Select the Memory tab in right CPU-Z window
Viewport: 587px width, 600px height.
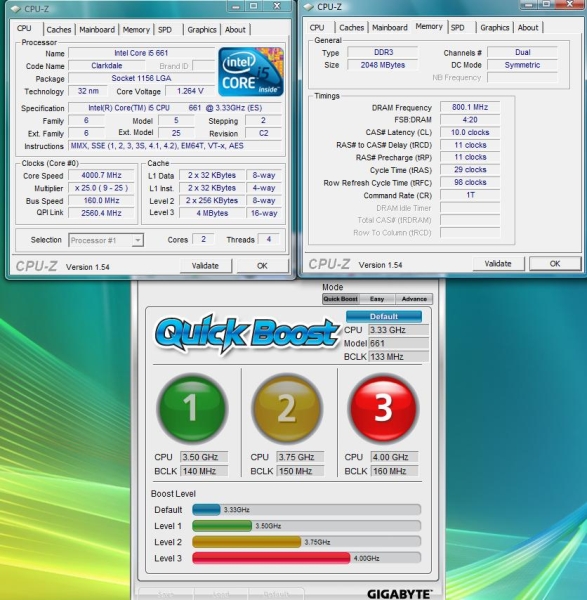point(429,26)
